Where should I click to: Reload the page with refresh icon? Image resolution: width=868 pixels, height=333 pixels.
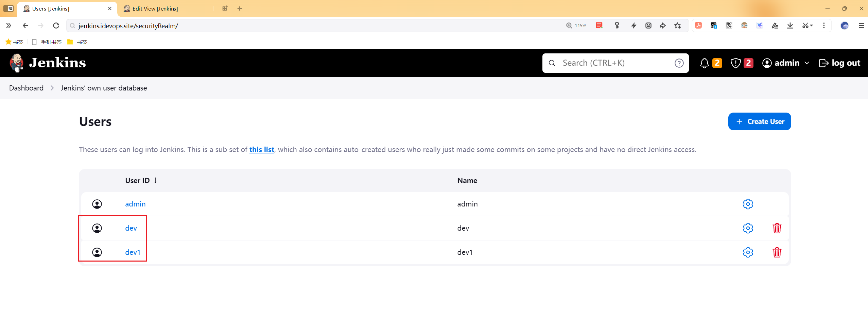[x=56, y=26]
